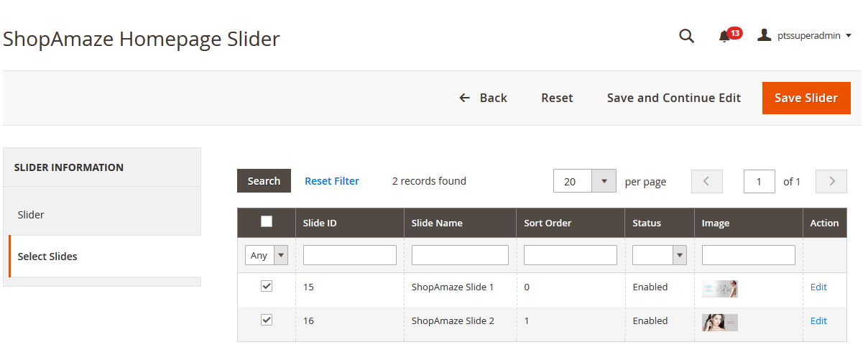Sort by the Slide Name column header
The image size is (868, 360).
point(460,223)
